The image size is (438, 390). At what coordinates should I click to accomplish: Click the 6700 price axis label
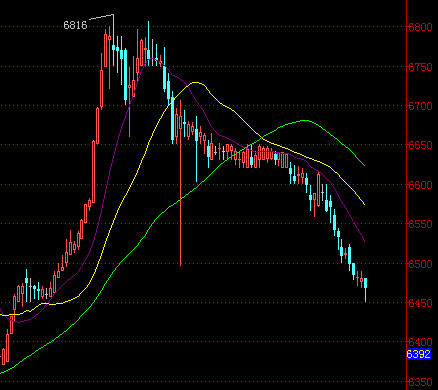click(x=421, y=106)
